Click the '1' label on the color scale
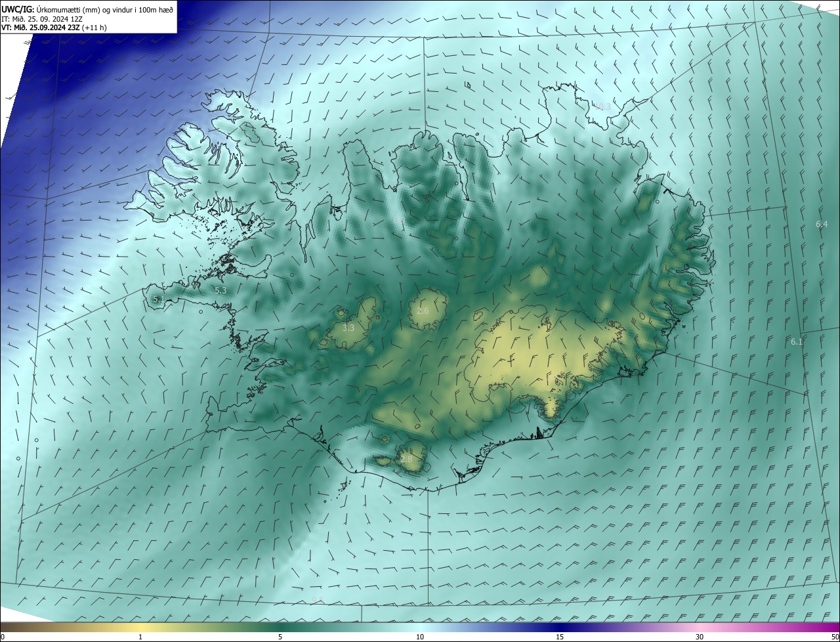The image size is (840, 642). (x=140, y=637)
